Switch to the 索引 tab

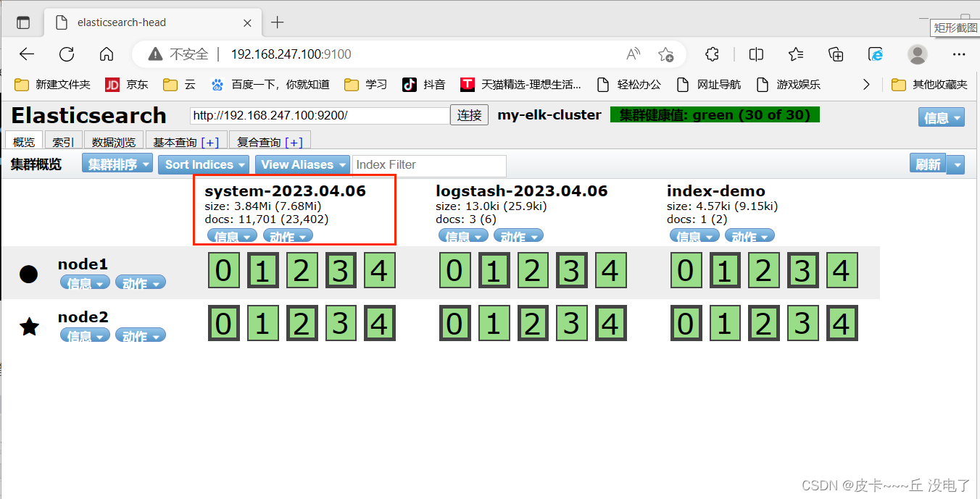point(64,142)
